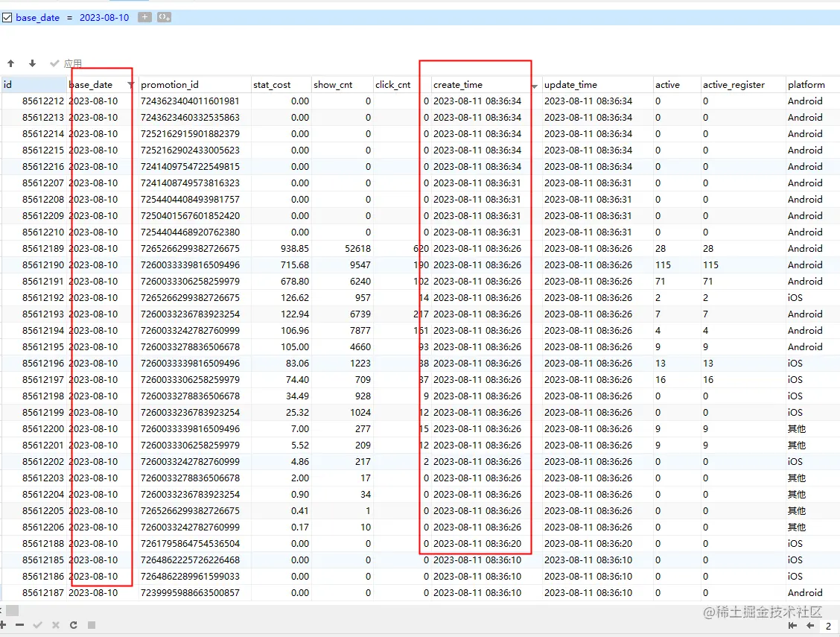Viewport: 840px width, 637px height.
Task: Select the stat_cost column header
Action: tap(281, 85)
